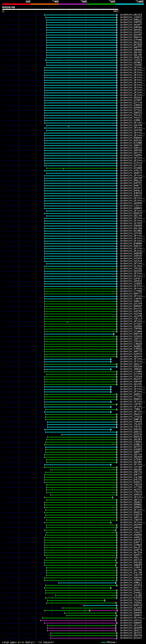
Task: Click the cyan alignment bar for UniRef100_A8J014
Action: (x=81, y=15)
